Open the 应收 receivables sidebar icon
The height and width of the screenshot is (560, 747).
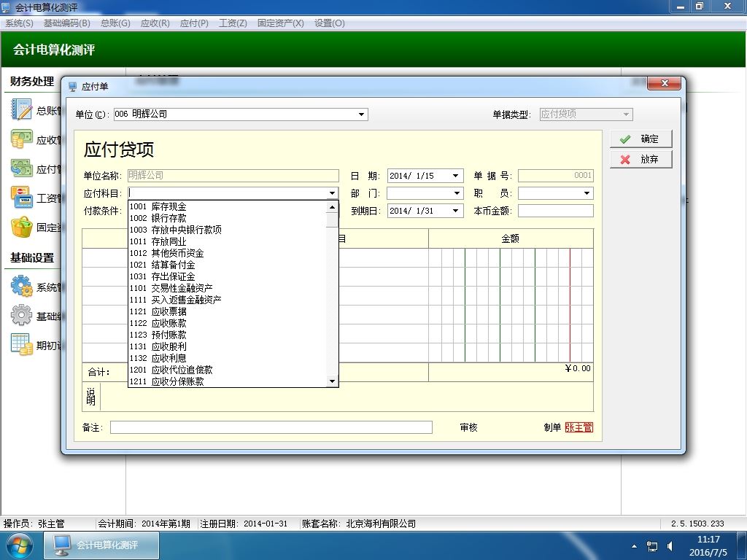21,139
